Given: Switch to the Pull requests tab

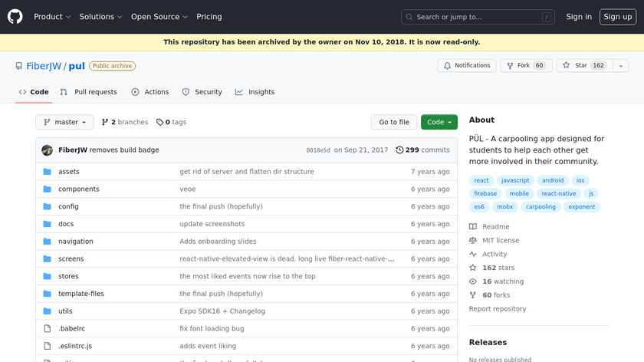Looking at the screenshot, I should [89, 92].
